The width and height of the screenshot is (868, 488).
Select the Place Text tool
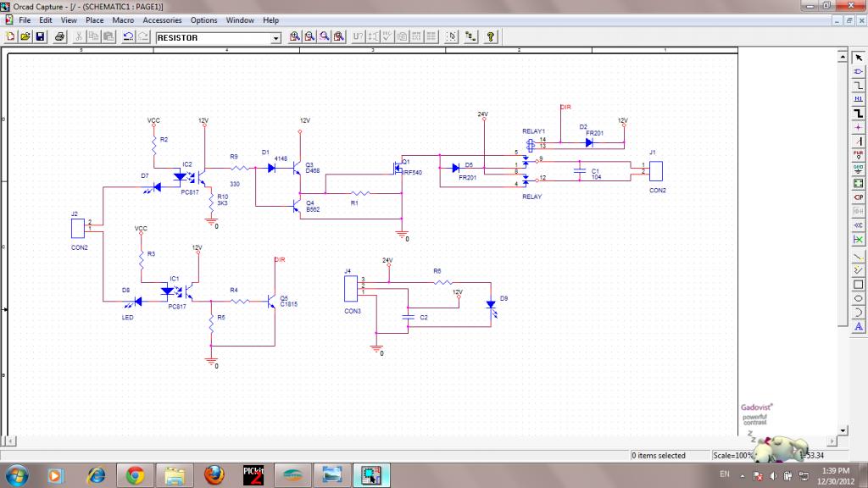pyautogui.click(x=858, y=326)
